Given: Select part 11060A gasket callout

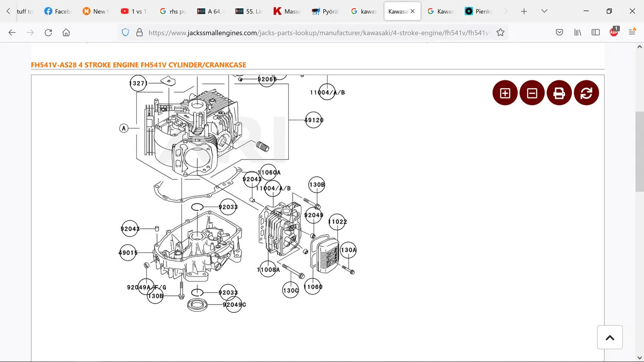Looking at the screenshot, I should tap(269, 173).
